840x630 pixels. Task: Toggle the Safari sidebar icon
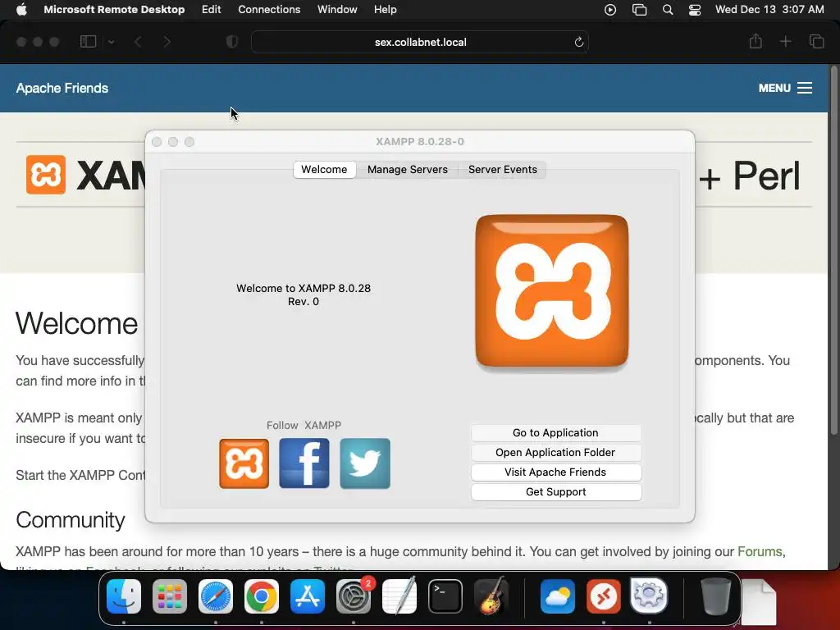[x=88, y=41]
